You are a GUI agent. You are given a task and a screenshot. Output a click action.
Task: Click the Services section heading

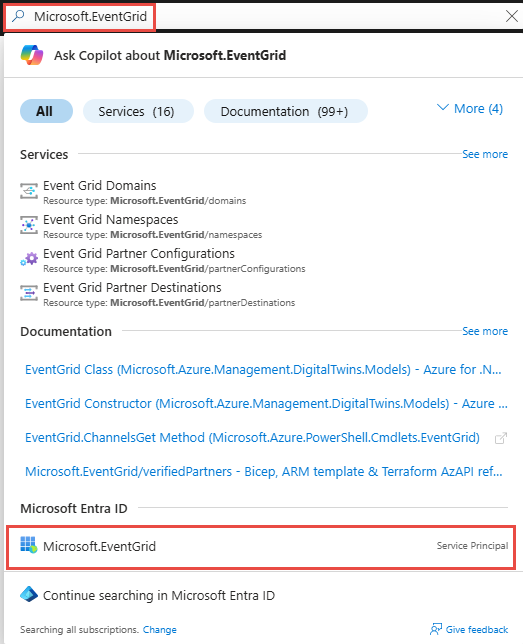tap(44, 155)
